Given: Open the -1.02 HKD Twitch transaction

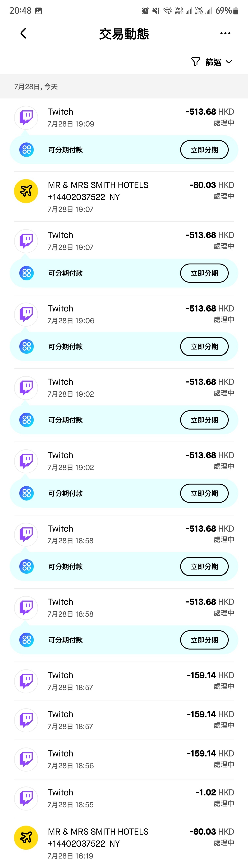Looking at the screenshot, I should coord(124,798).
